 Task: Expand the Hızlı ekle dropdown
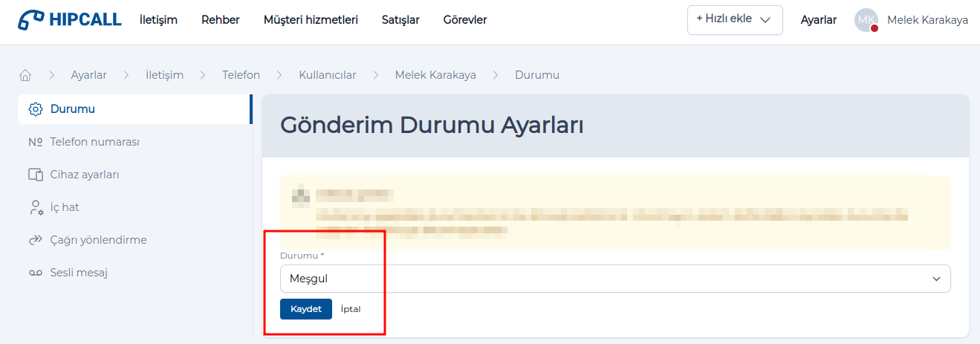tap(734, 20)
